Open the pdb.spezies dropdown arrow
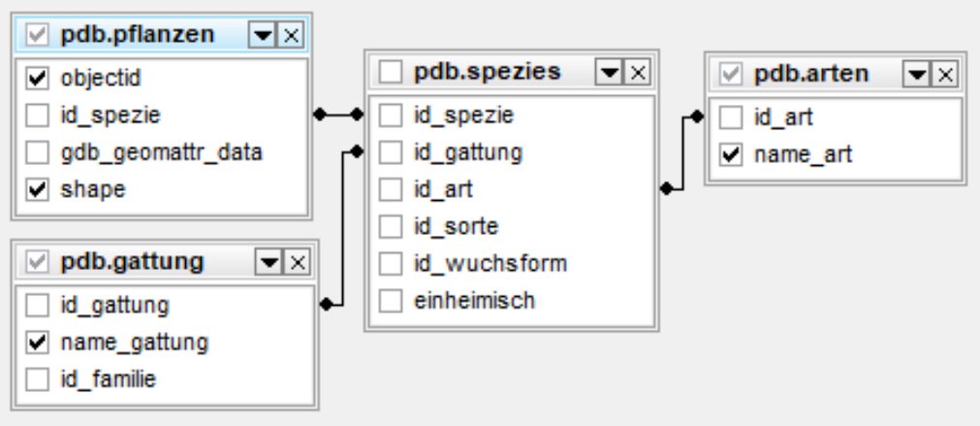Viewport: 980px width, 426px height. (608, 72)
